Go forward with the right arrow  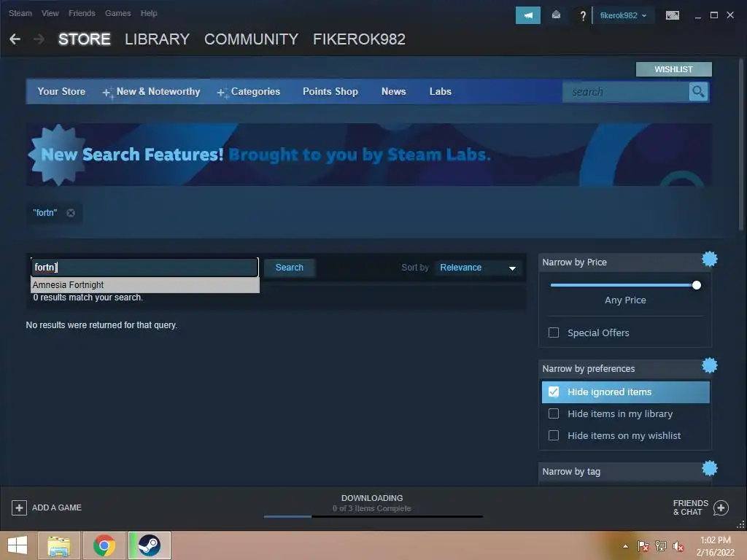point(39,39)
